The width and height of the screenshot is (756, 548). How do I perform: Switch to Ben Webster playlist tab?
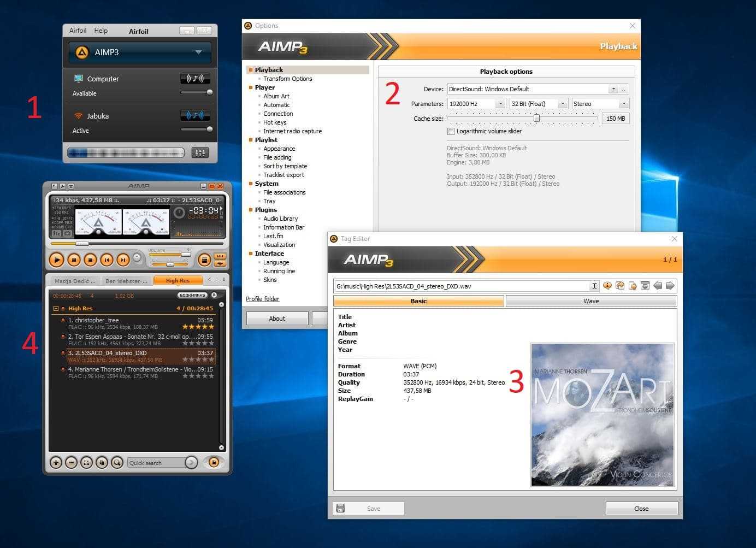pyautogui.click(x=126, y=281)
